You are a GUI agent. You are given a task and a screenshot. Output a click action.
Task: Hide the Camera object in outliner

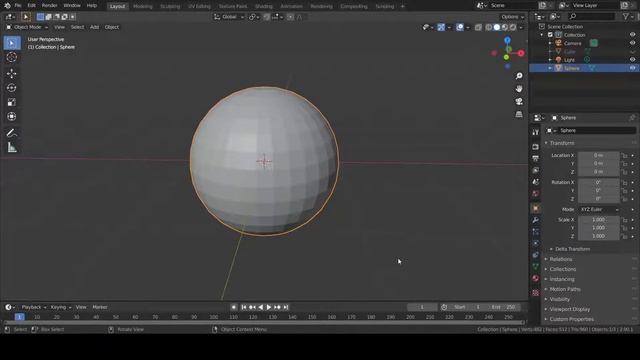click(x=632, y=43)
